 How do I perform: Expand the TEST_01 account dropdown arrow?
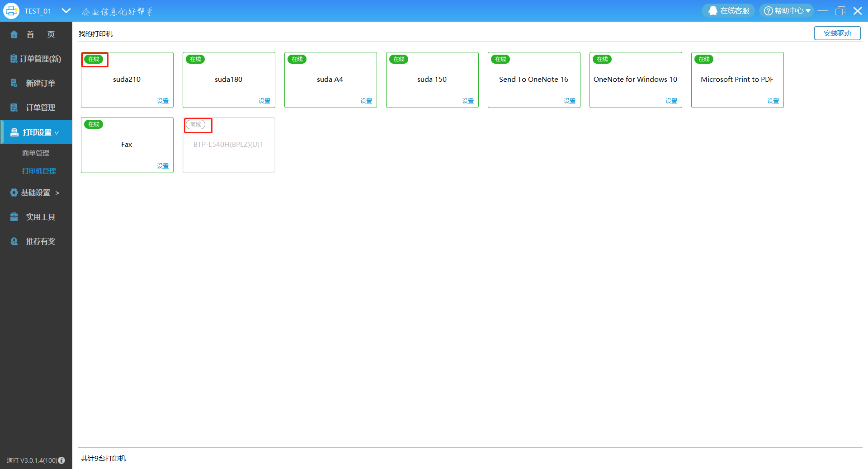66,10
